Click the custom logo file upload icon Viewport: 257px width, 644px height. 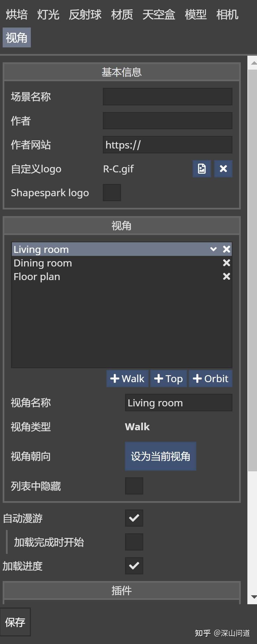pos(202,169)
